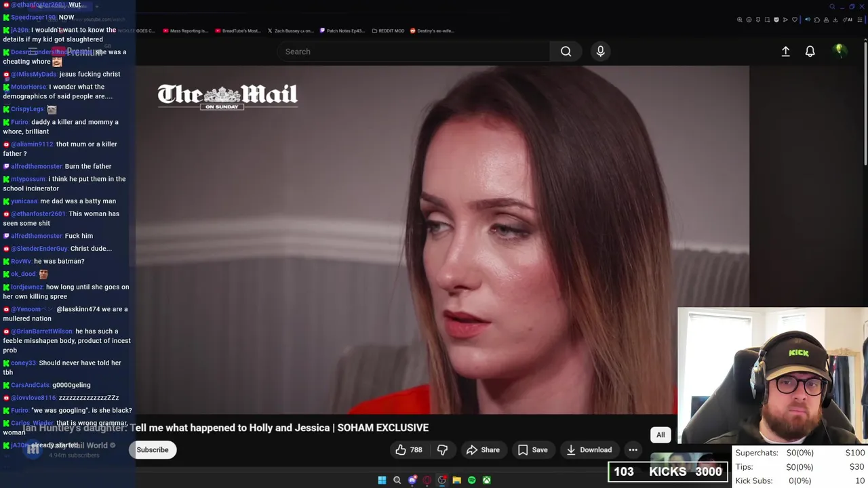Open the Windows Start menu
The width and height of the screenshot is (868, 488).
[x=382, y=480]
